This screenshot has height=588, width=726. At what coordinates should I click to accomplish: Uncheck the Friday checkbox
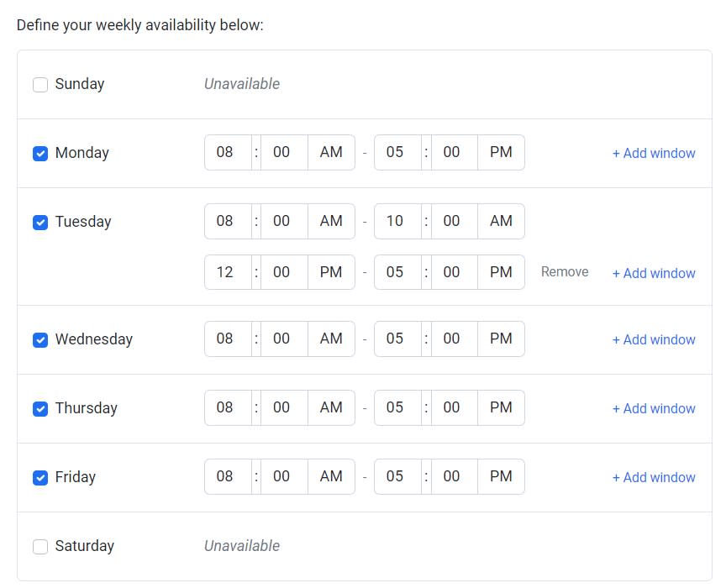tap(40, 477)
